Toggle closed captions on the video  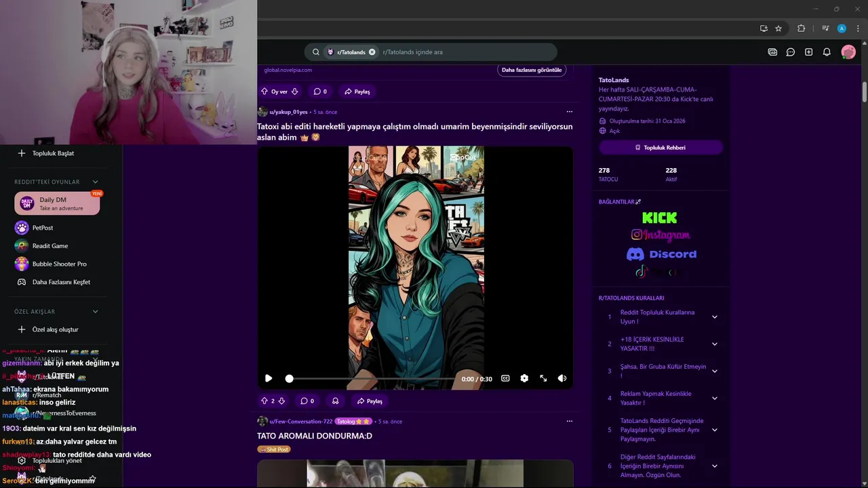(x=505, y=379)
